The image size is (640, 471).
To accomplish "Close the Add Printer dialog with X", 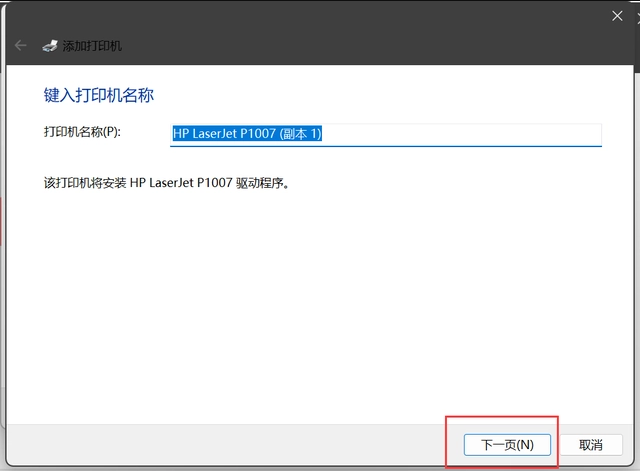I will [617, 16].
